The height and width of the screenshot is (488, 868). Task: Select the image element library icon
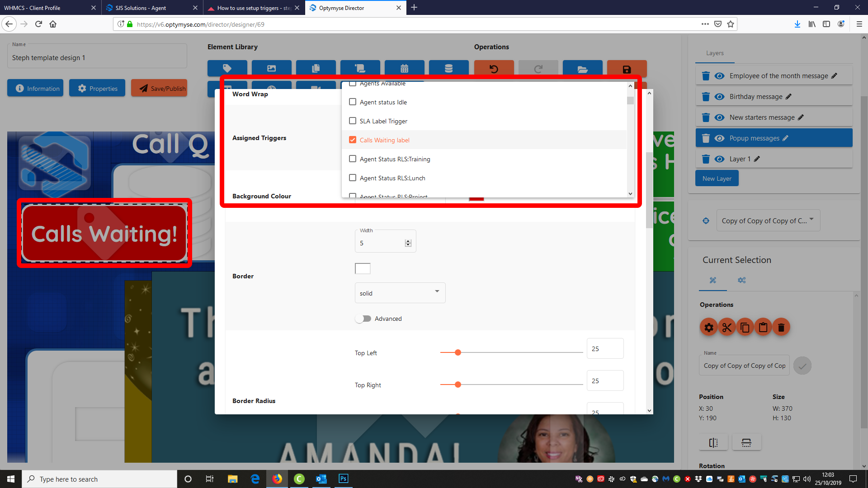point(271,69)
